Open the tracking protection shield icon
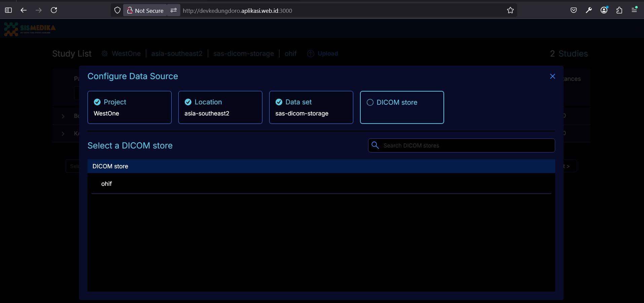The width and height of the screenshot is (644, 303). [117, 10]
